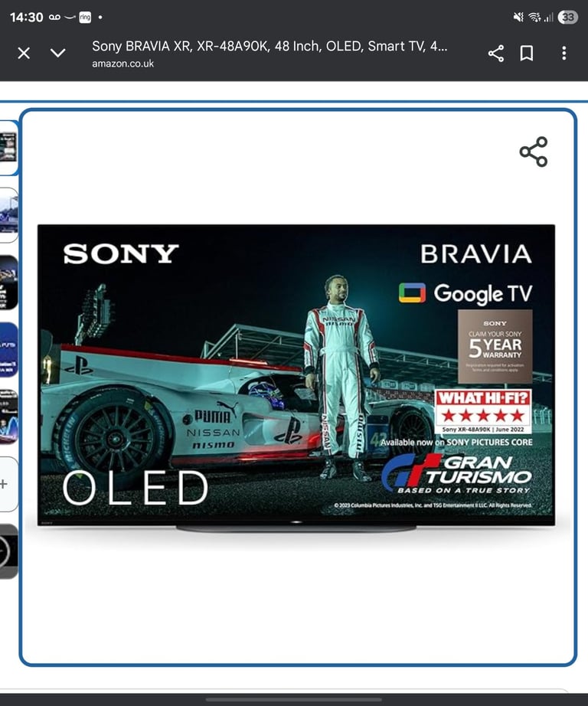Image resolution: width=588 pixels, height=706 pixels.
Task: Tap the share icon in the browser toolbar
Action: click(495, 53)
